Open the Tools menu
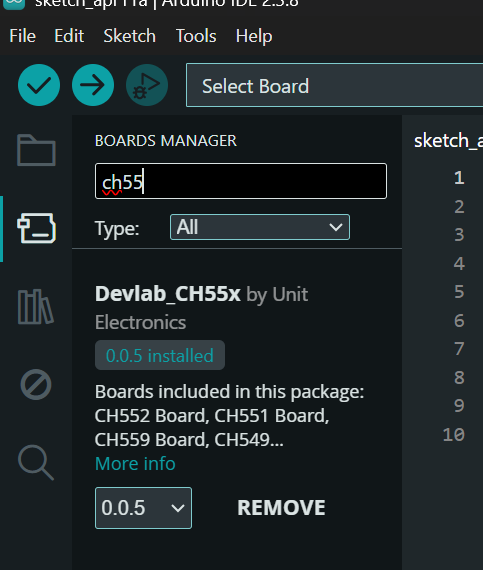483x570 pixels. pyautogui.click(x=196, y=36)
